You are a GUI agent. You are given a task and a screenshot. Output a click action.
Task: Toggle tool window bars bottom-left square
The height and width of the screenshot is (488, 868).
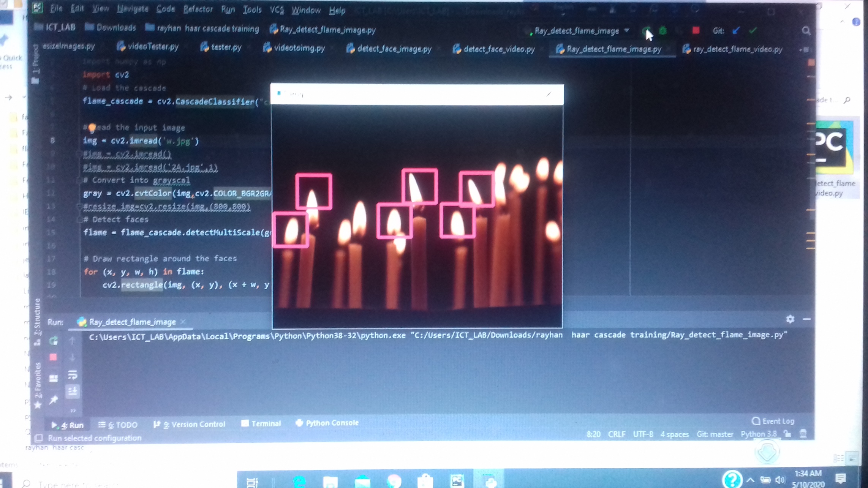pyautogui.click(x=38, y=438)
